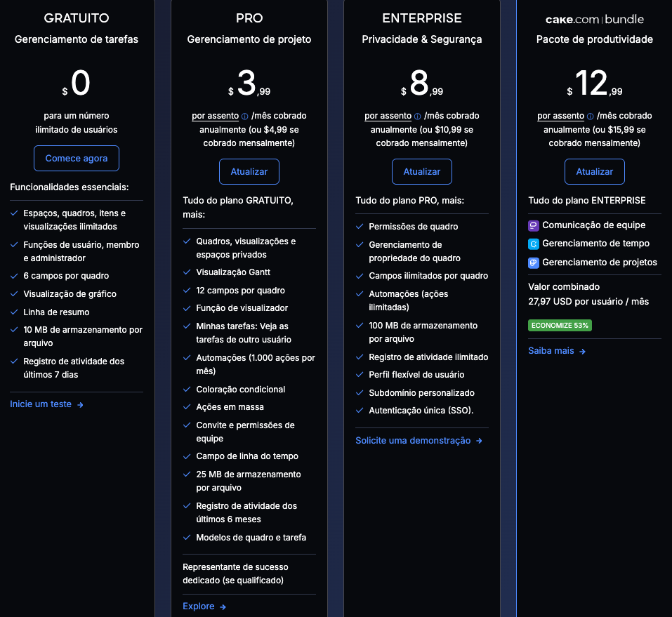The image size is (672, 617).
Task: Click the cake.com bundle logo
Action: pos(594,20)
